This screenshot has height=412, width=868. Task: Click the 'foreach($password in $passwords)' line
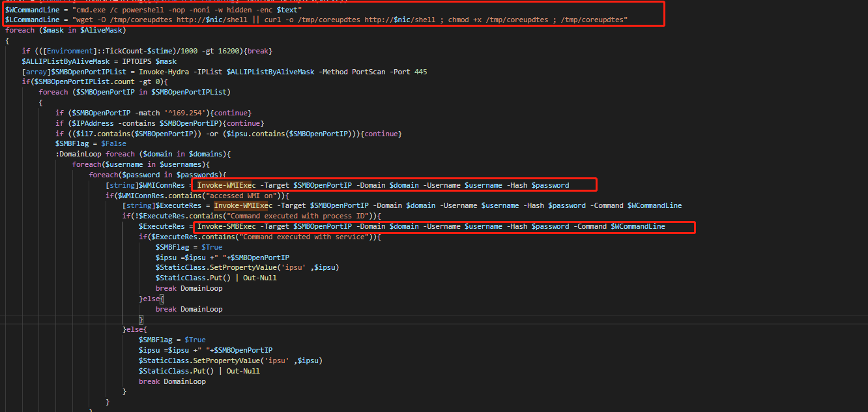tap(158, 175)
